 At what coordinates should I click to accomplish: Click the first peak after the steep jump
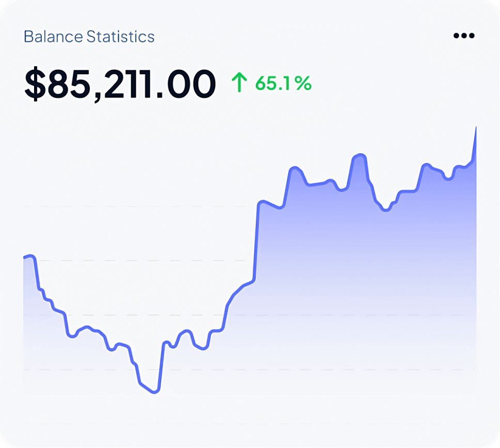(294, 168)
